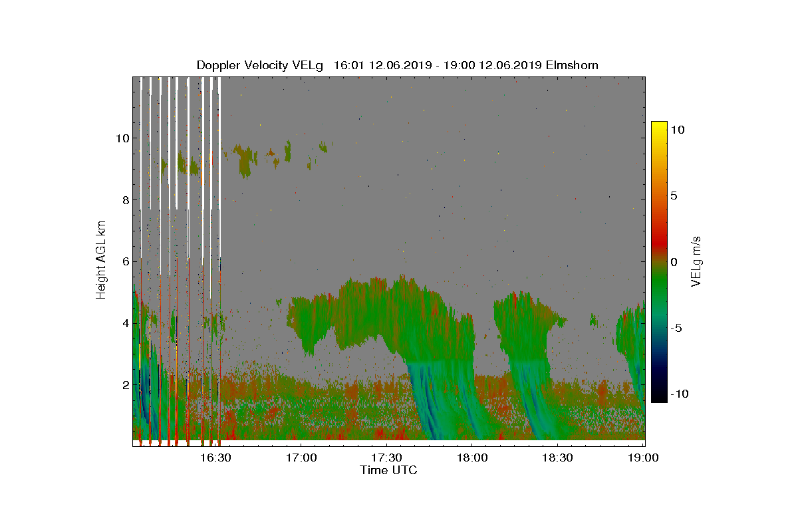The image size is (798, 532).
Task: Select the 17:00 time tick label
Action: 301,458
